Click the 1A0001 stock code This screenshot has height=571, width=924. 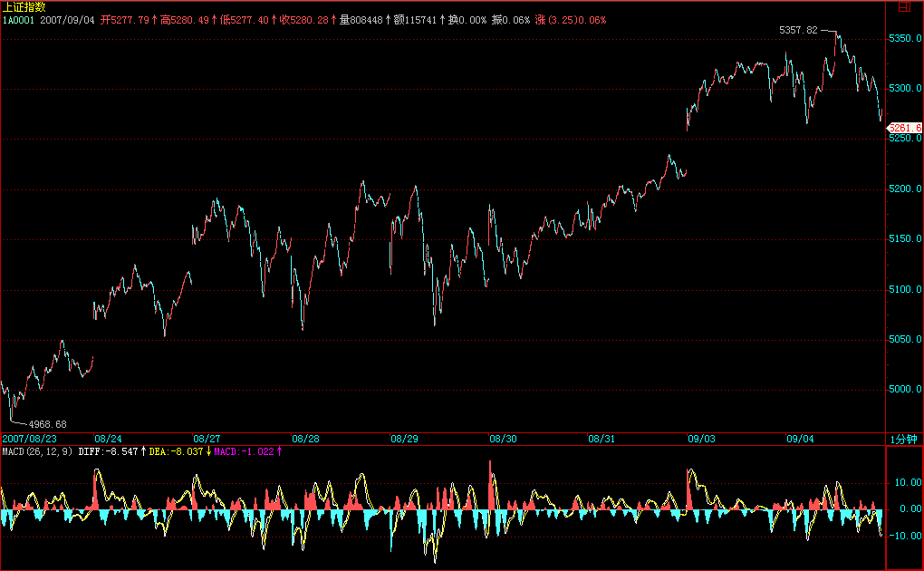[17, 19]
